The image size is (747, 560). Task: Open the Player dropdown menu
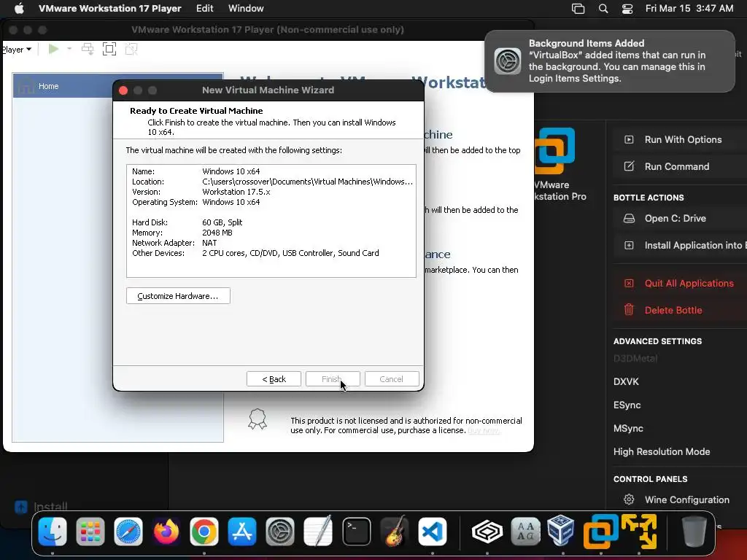tap(16, 50)
